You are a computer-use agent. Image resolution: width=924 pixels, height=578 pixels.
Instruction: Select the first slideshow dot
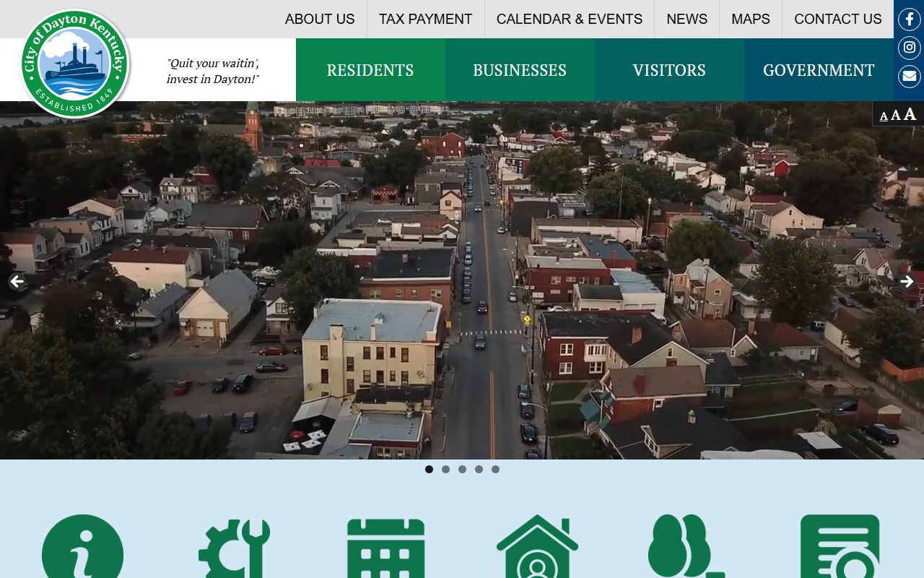pos(429,469)
